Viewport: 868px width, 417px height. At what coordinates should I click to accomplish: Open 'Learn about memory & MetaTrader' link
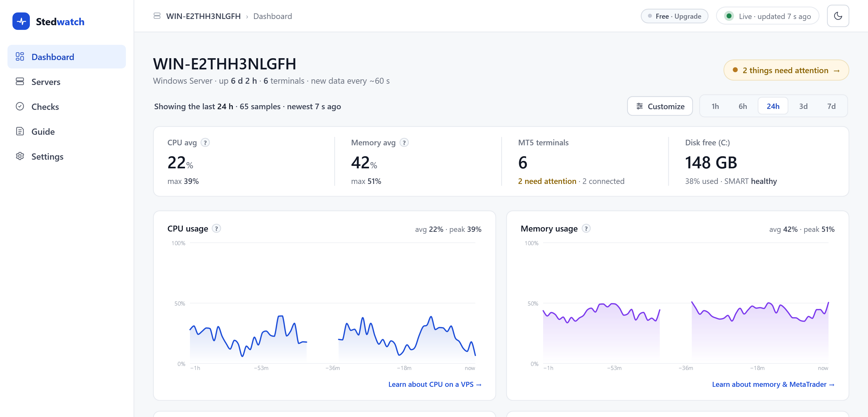click(x=773, y=384)
